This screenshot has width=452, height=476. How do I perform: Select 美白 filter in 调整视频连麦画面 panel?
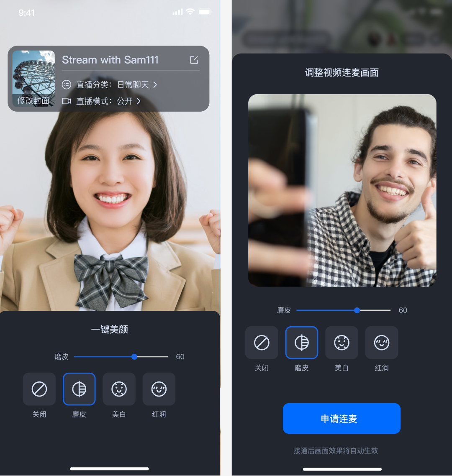point(342,343)
